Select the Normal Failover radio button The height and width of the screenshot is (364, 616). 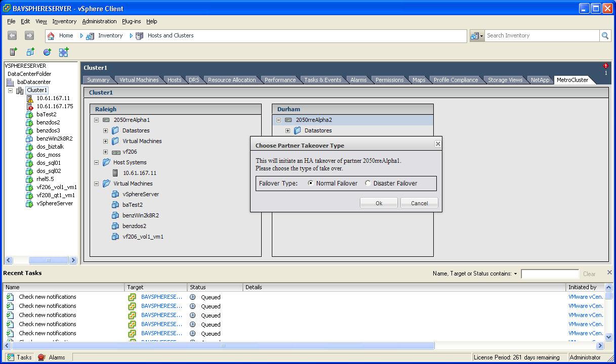click(x=311, y=184)
